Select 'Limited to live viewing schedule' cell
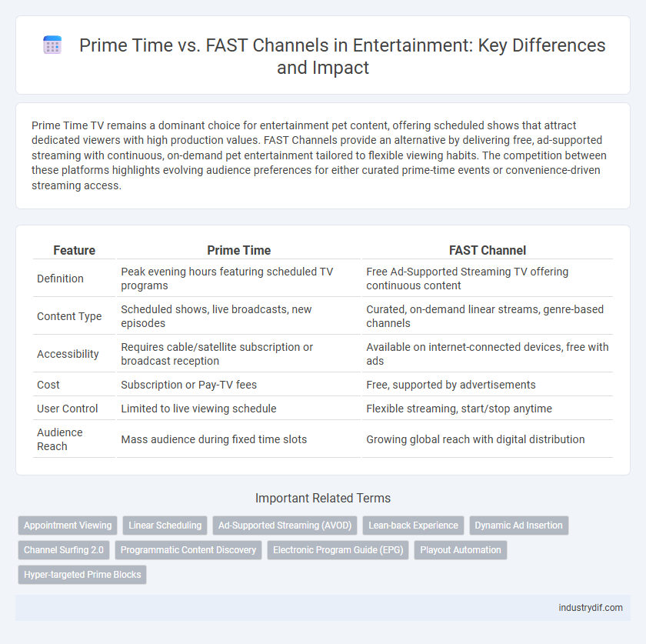 (x=239, y=409)
